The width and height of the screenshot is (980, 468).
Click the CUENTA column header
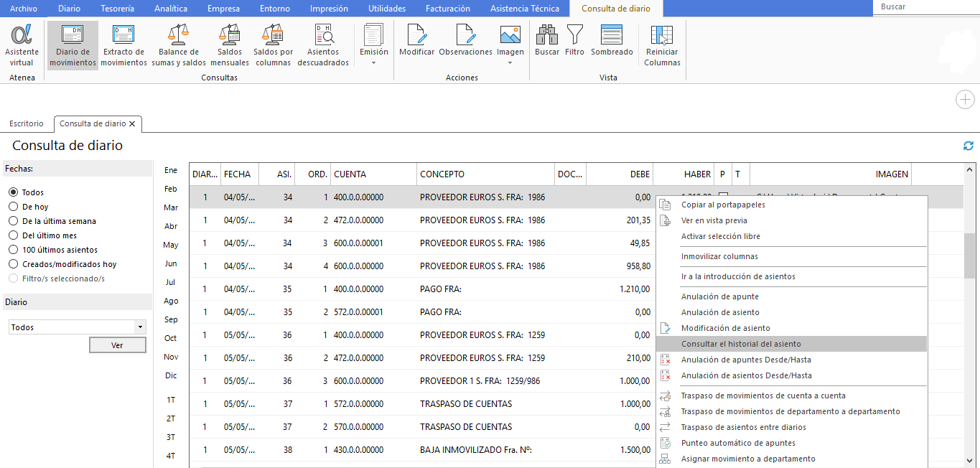click(x=373, y=174)
